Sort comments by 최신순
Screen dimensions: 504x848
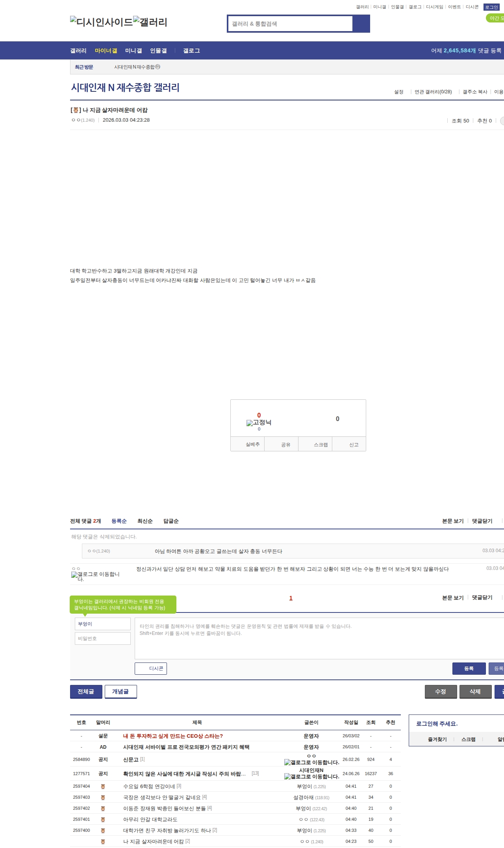[145, 521]
